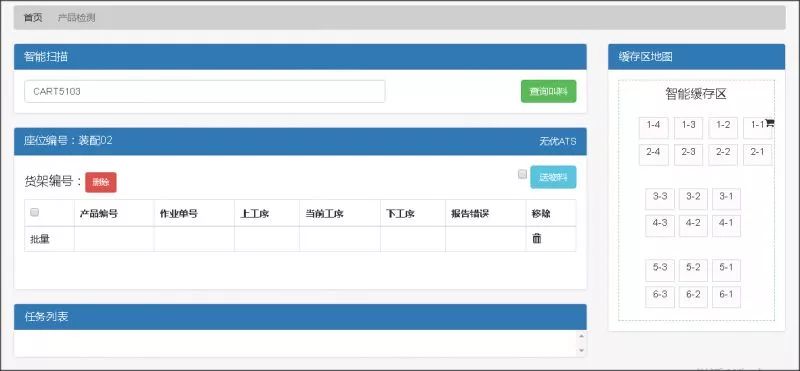Click the blue 送物料 button

554,177
